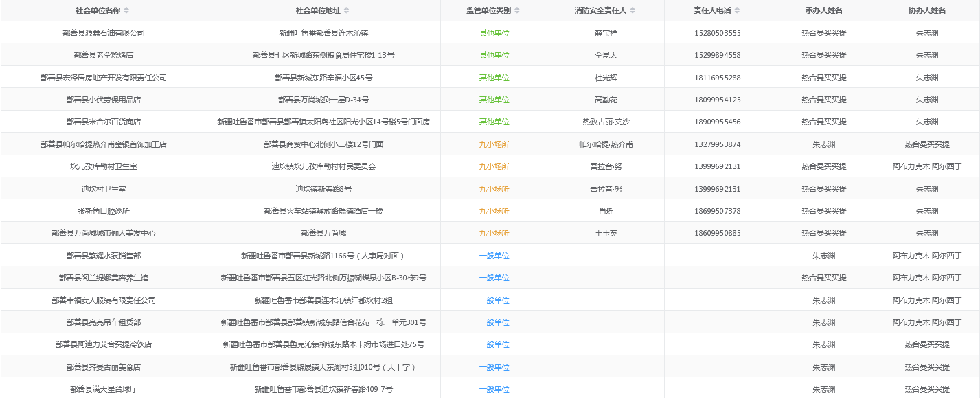Click 九小场所 tag in 张新鲁口腔诊所 row
Screen dimensions: 980x398
pos(494,211)
